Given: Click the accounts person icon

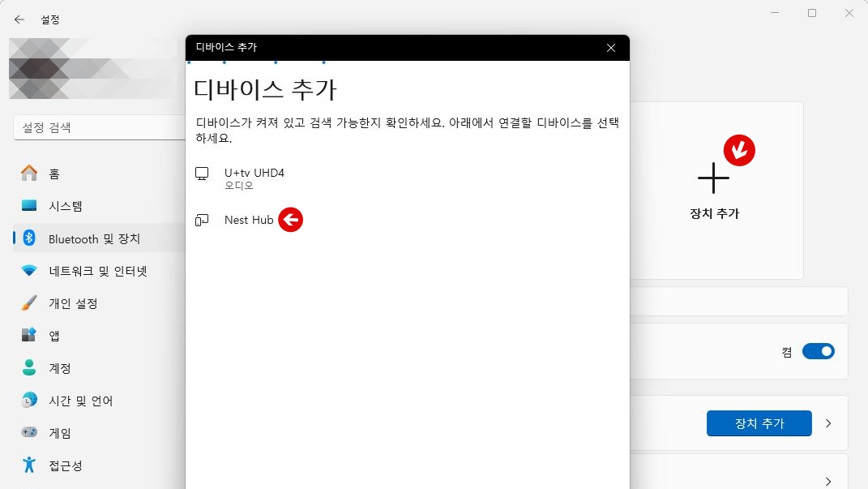Looking at the screenshot, I should point(29,367).
